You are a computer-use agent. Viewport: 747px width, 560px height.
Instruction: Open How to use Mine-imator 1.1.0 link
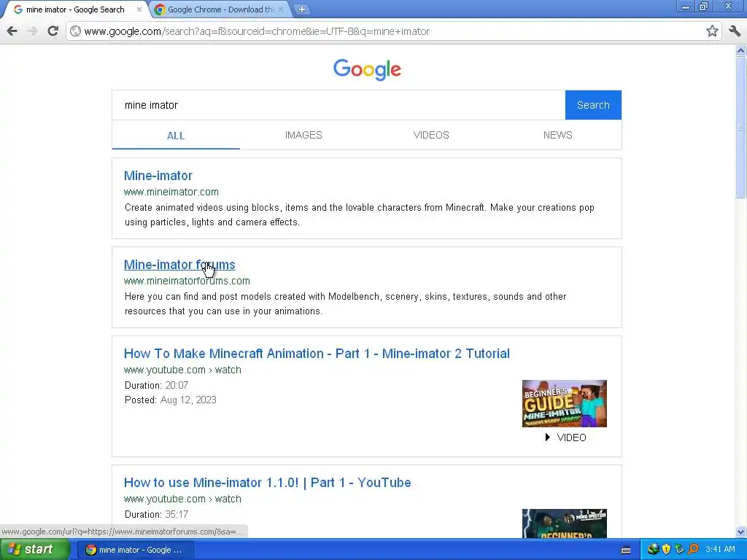[x=267, y=483]
